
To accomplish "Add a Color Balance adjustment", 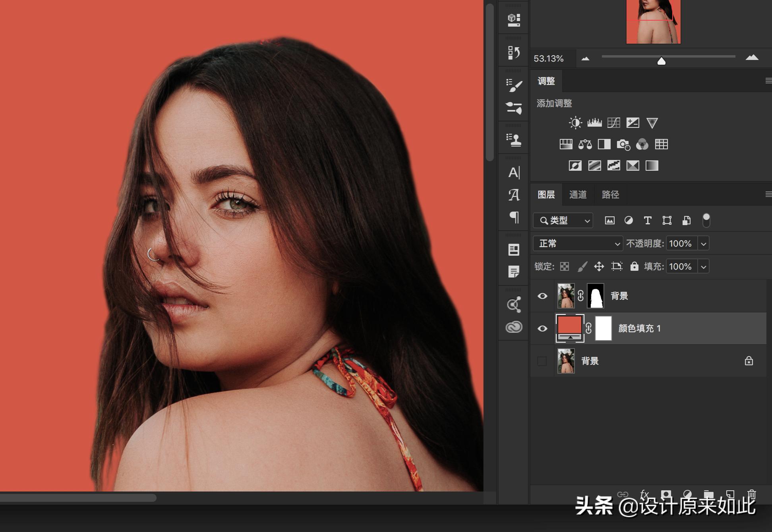I will pos(585,144).
